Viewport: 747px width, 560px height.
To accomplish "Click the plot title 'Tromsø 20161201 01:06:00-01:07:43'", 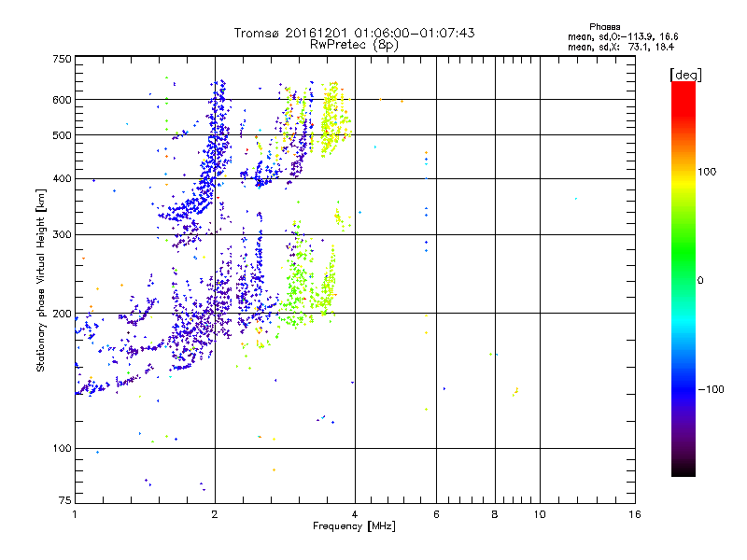I will (354, 33).
